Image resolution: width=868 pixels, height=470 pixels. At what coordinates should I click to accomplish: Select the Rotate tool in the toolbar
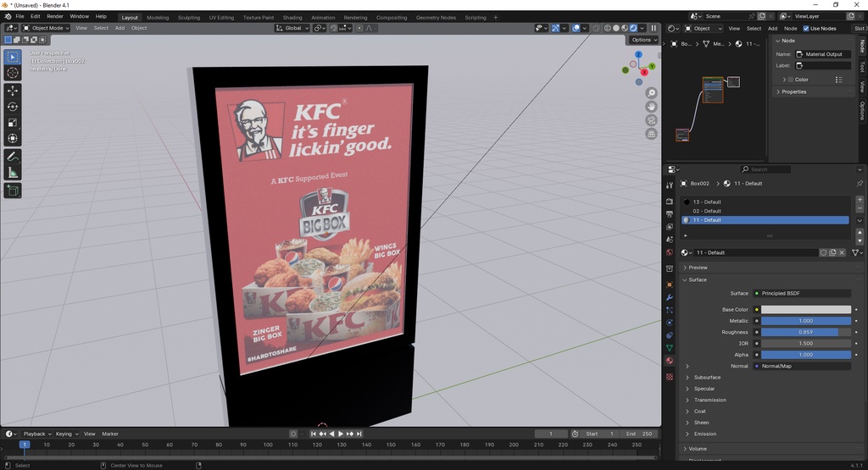coord(13,106)
